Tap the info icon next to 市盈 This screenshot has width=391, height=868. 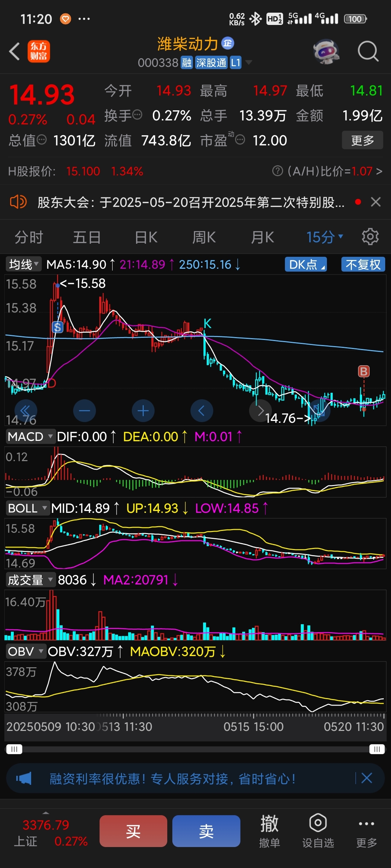(x=240, y=140)
